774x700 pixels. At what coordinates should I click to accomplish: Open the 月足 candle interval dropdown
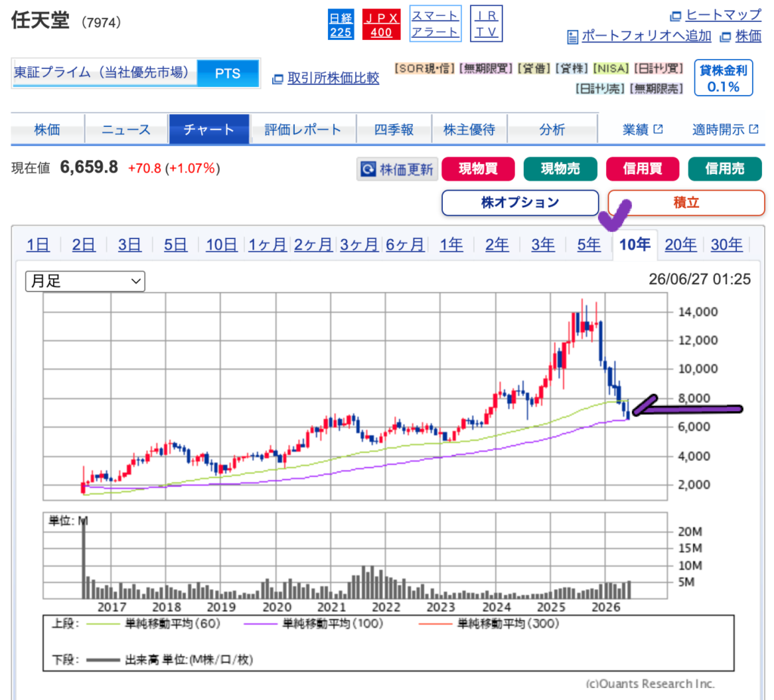click(x=85, y=281)
